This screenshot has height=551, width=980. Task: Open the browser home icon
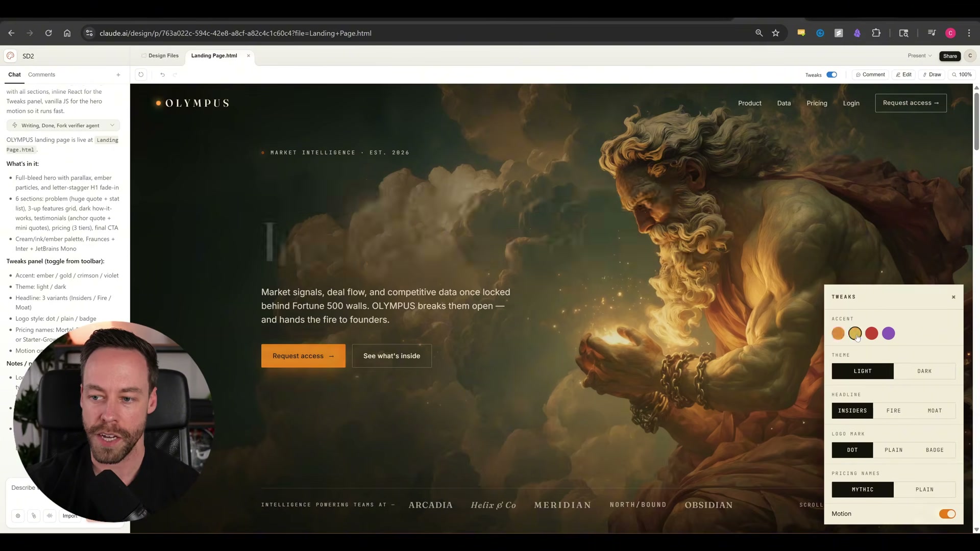pos(67,33)
